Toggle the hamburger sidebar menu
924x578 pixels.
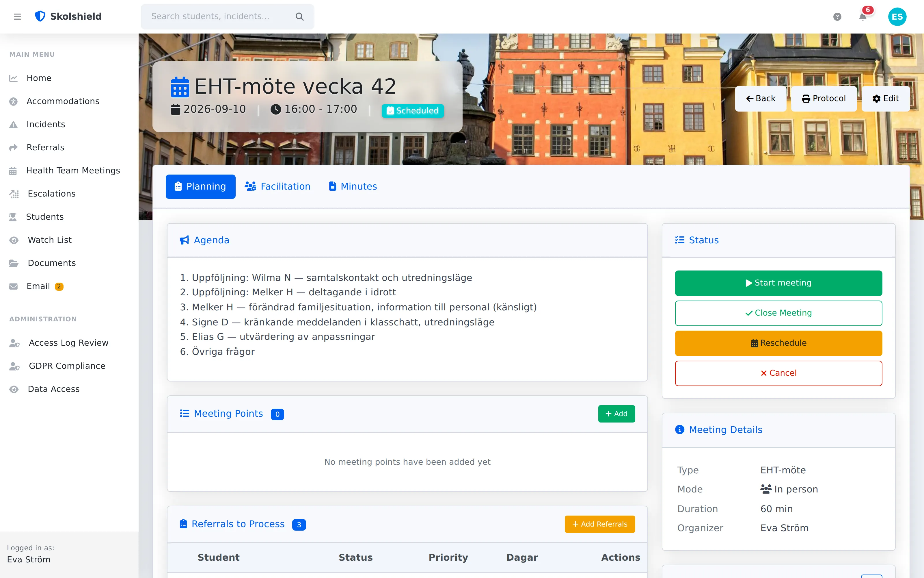point(17,16)
